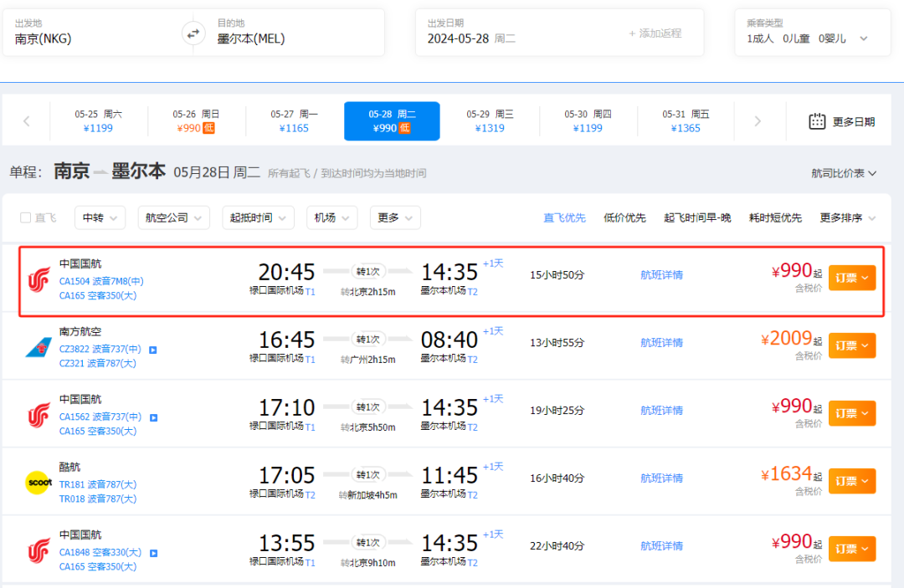This screenshot has width=904, height=588.
Task: Open 航班详情 for the 20:45 departure flight
Action: point(662,275)
